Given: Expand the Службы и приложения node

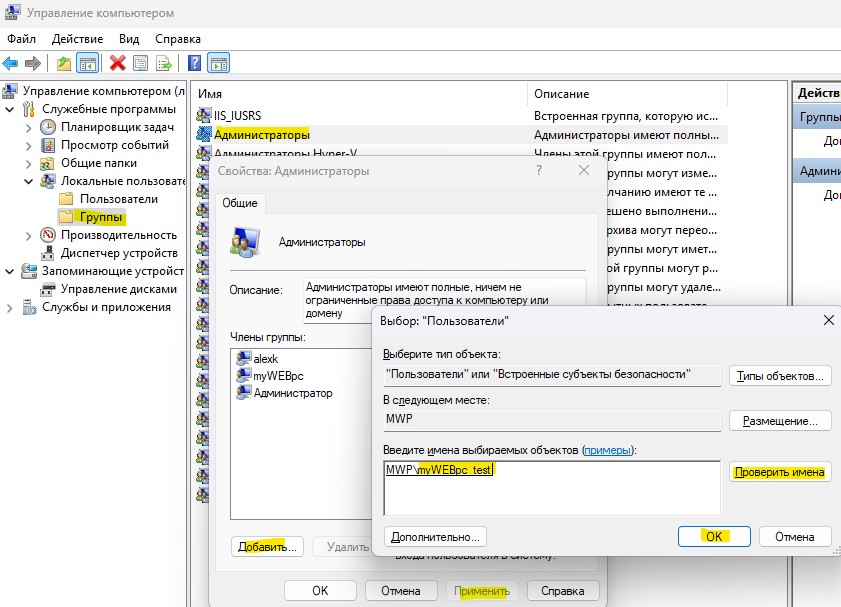Looking at the screenshot, I should (x=10, y=308).
